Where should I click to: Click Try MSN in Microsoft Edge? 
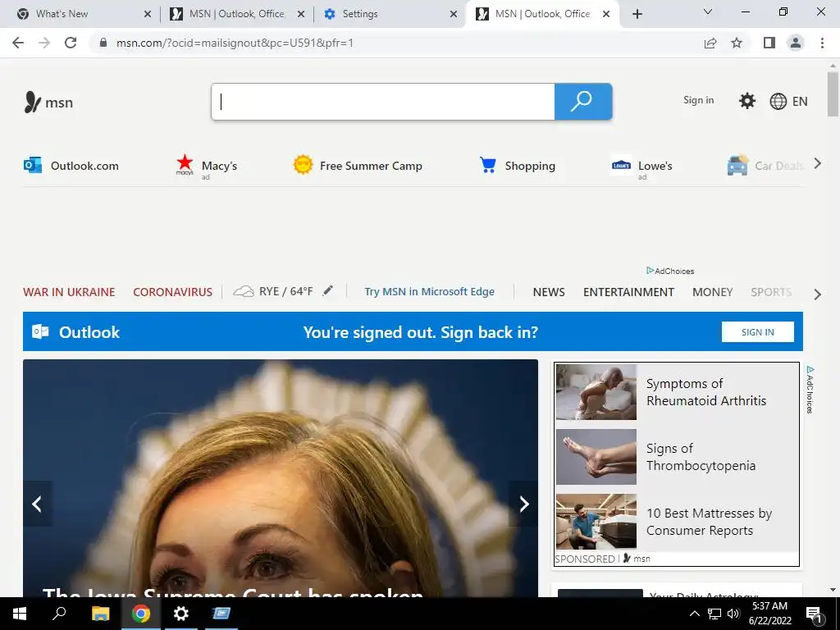coord(429,291)
